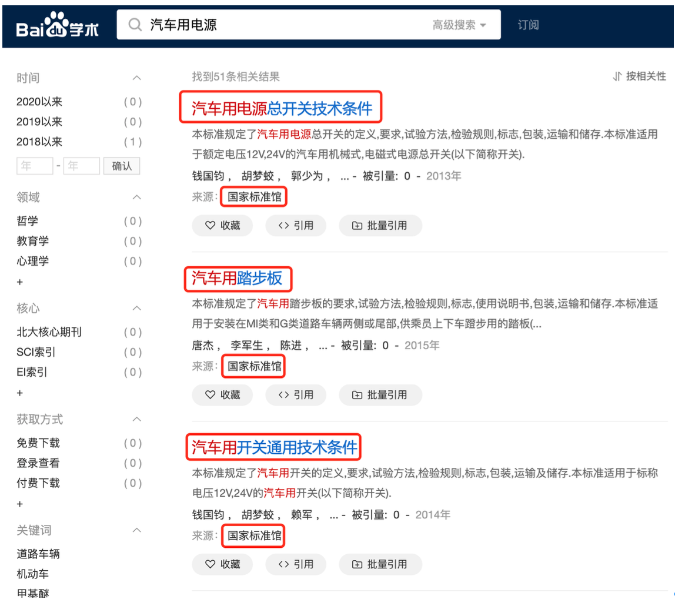675x616 pixels.
Task: Open result 汽车用电源总开关技术条件
Action: [x=282, y=109]
